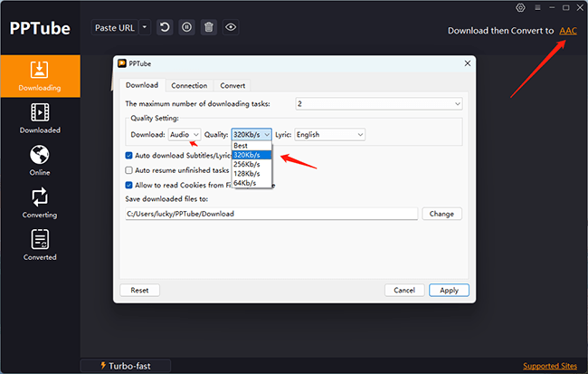Screen dimensions: 588x374
Task: Select 256Kb/s from quality list
Action: [x=251, y=164]
